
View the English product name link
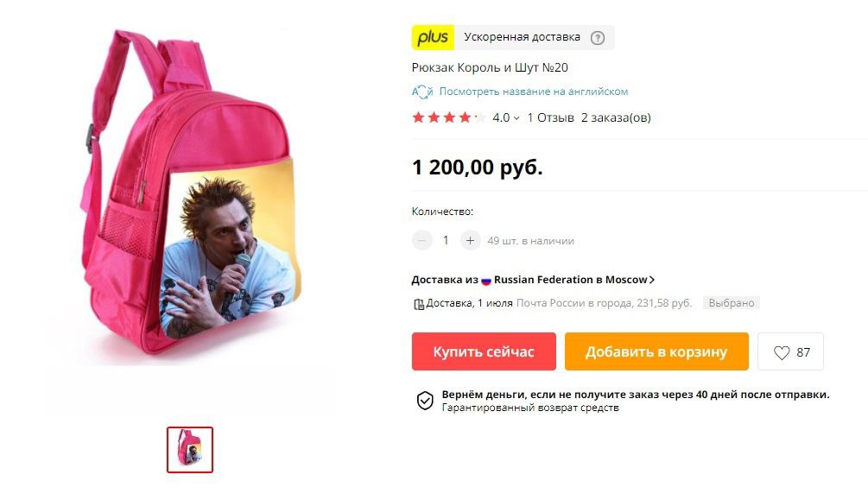[x=534, y=92]
